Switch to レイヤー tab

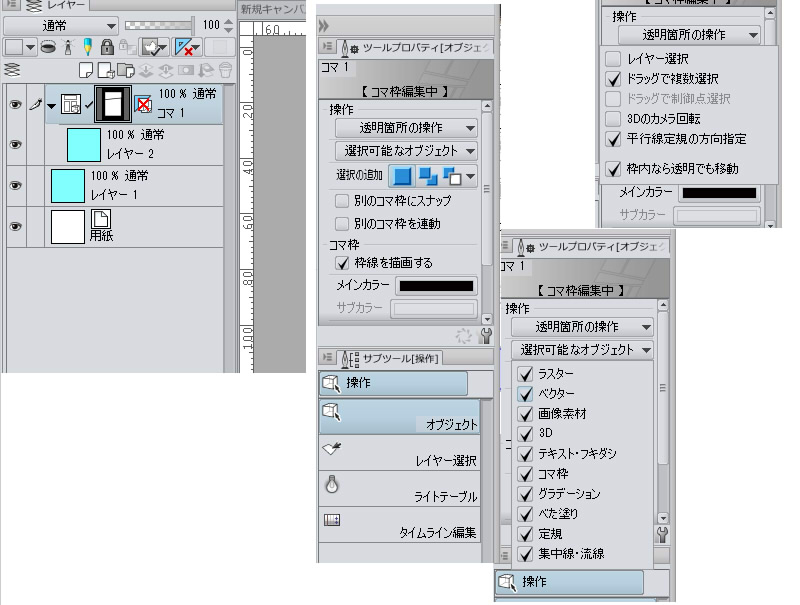click(56, 5)
